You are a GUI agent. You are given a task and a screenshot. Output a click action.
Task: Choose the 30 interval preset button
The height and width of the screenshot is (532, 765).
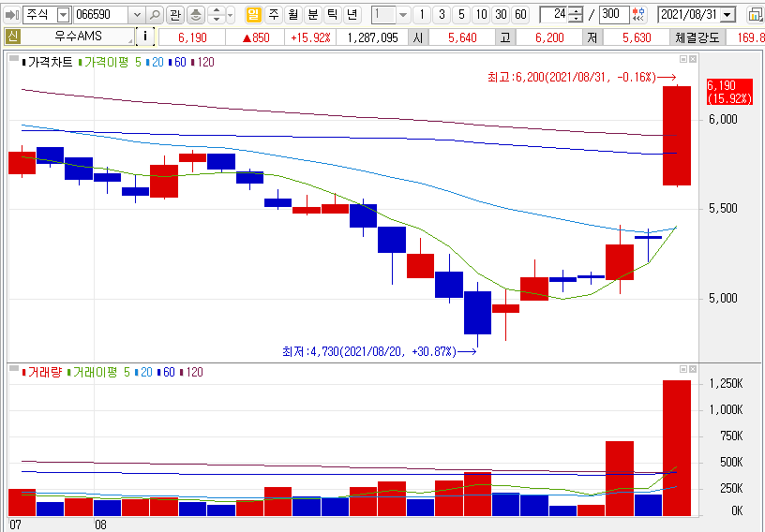[x=501, y=15]
